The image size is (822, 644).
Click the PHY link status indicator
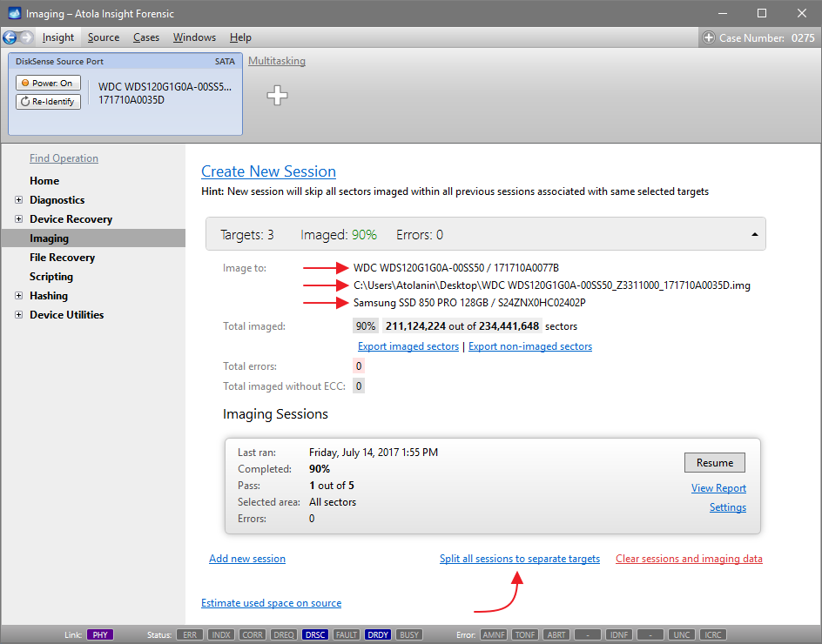tap(100, 635)
